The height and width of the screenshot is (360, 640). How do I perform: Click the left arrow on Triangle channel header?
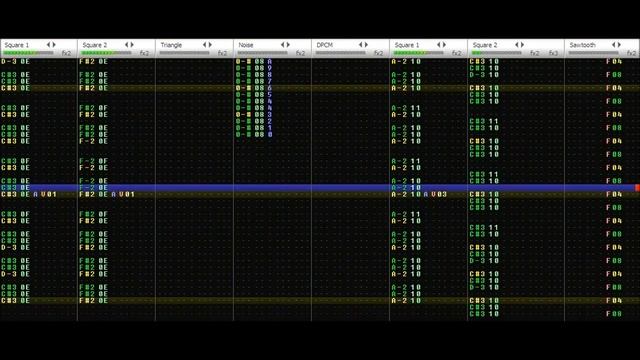click(205, 45)
